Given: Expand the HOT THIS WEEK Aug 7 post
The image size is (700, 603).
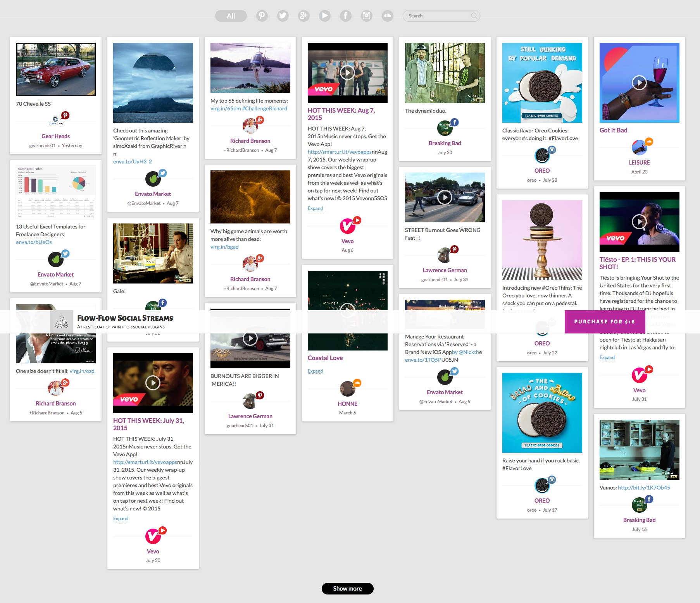Looking at the screenshot, I should point(316,208).
